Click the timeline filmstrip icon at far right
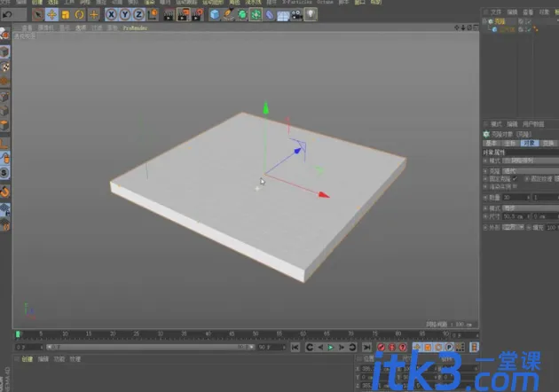 pyautogui.click(x=474, y=347)
